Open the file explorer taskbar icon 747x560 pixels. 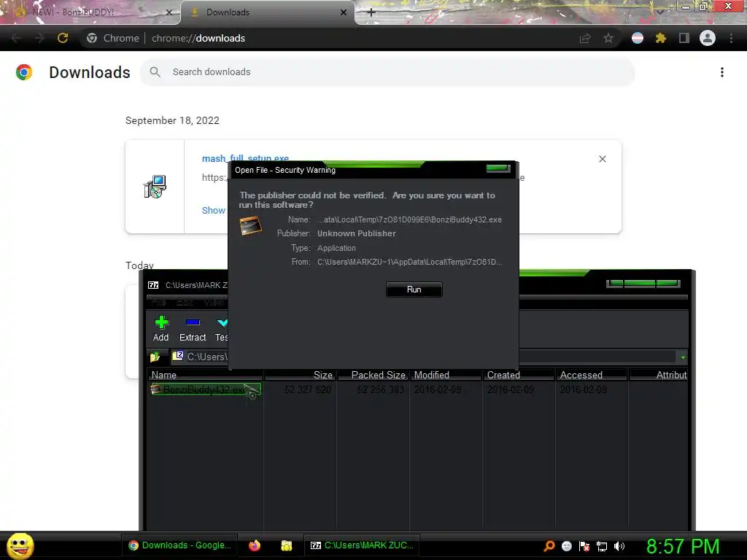tap(286, 545)
